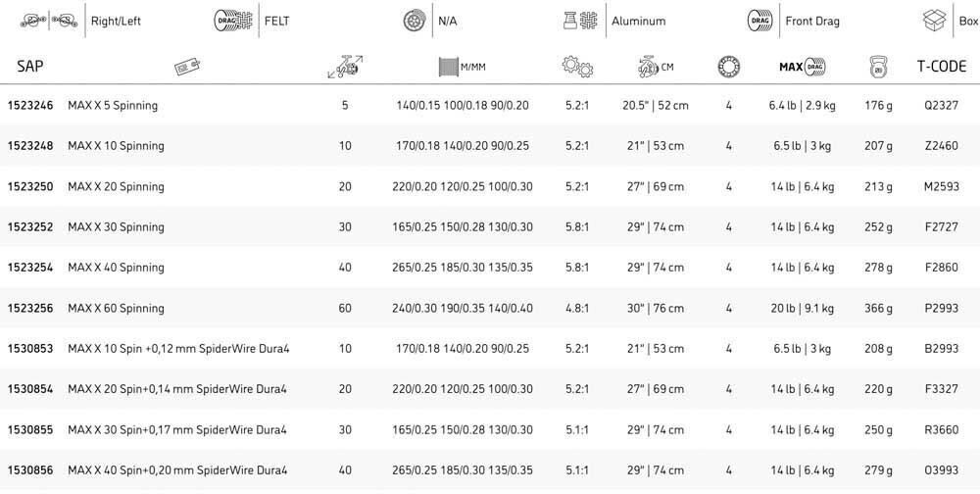
Task: Click the FELT drag material icon
Action: [233, 20]
